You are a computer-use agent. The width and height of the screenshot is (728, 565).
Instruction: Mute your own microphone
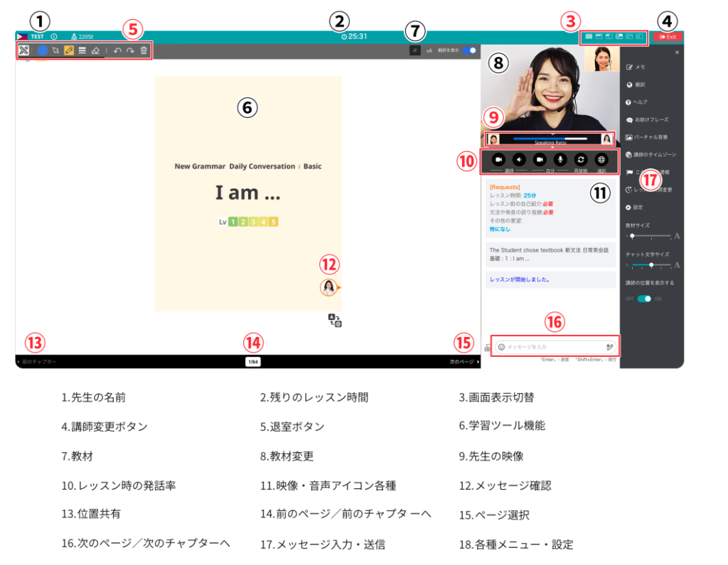pos(560,160)
